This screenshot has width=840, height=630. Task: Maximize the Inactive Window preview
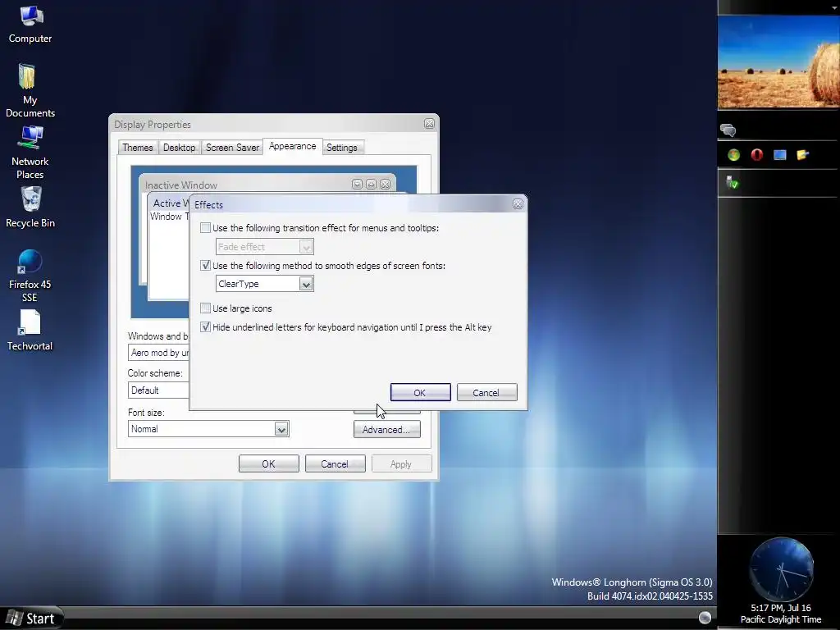[x=372, y=185]
